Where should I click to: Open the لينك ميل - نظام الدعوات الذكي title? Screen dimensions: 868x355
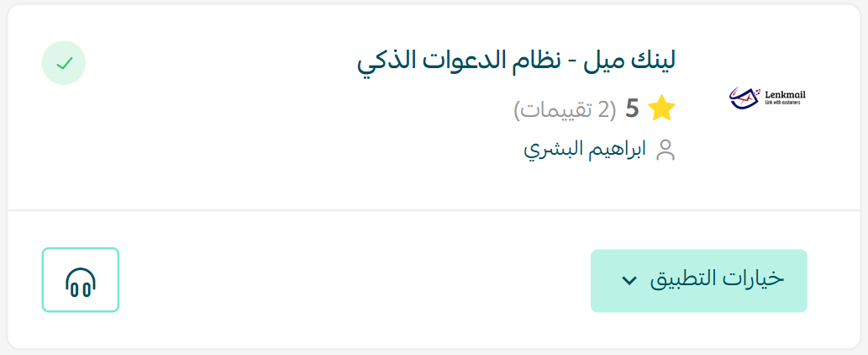[x=517, y=62]
